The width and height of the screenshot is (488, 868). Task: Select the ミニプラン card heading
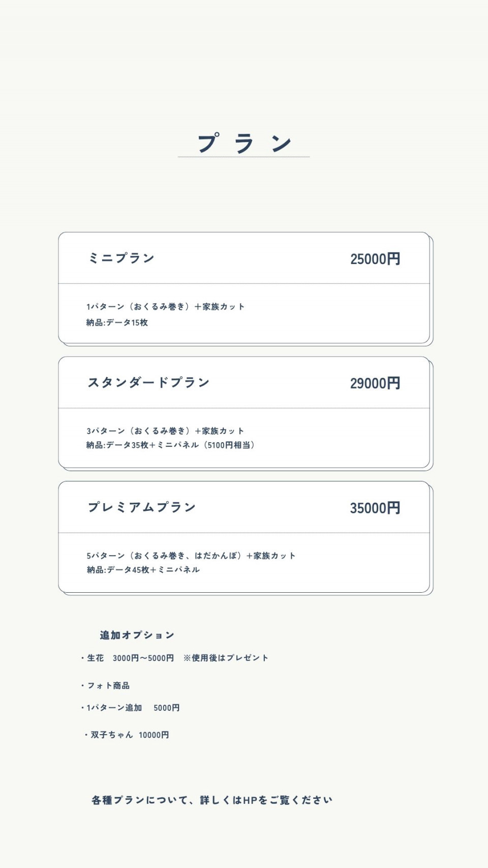(x=121, y=258)
